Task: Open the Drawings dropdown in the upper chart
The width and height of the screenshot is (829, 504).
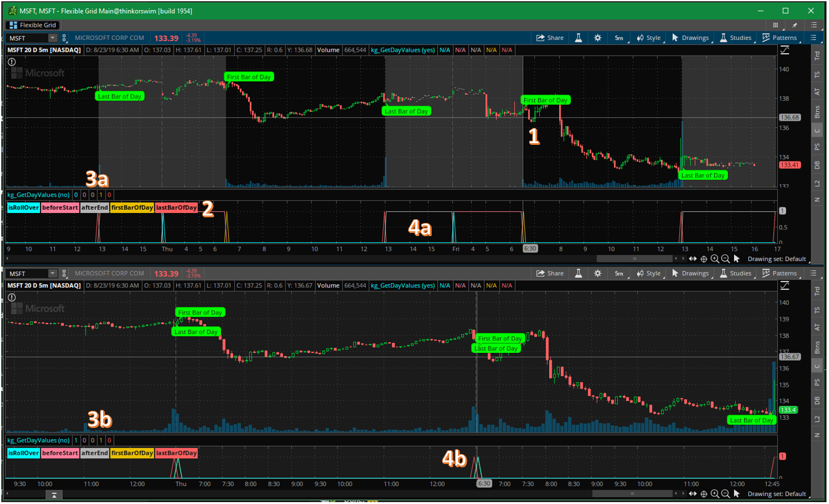Action: click(x=690, y=38)
